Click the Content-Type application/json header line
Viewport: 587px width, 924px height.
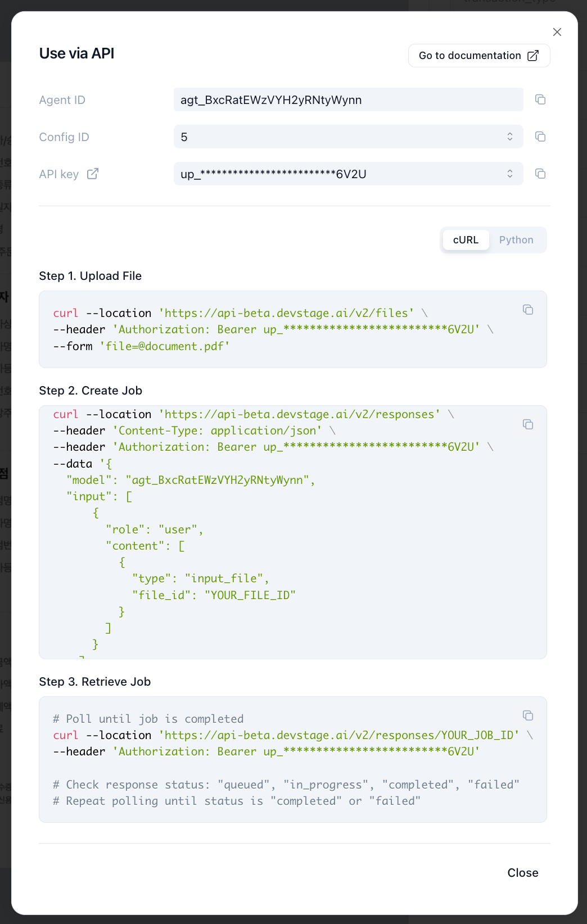[x=194, y=431]
